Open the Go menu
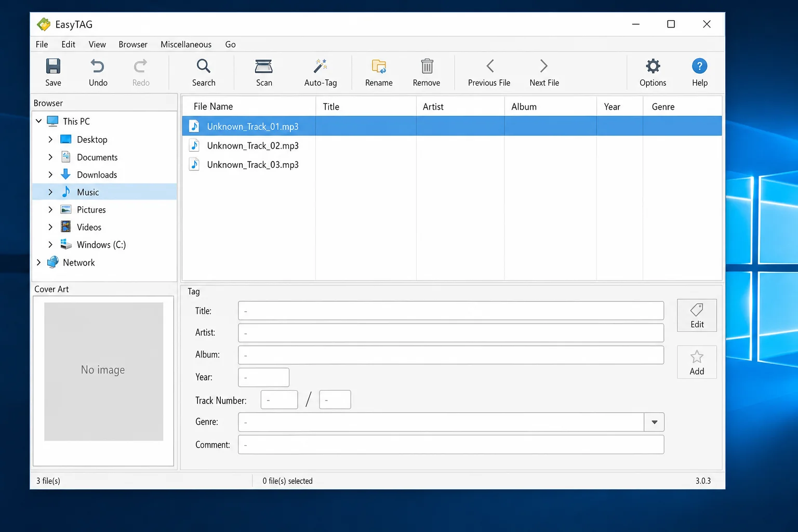The height and width of the screenshot is (532, 798). point(230,45)
